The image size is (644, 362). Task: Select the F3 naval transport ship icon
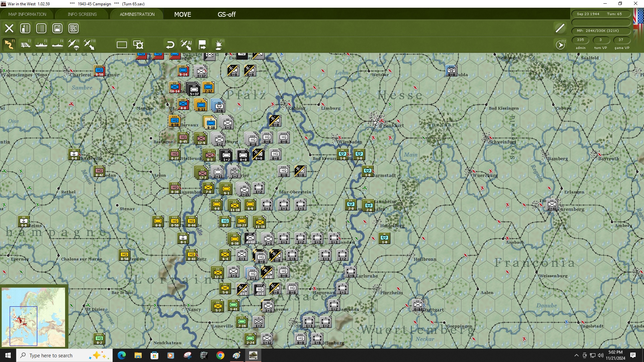[x=41, y=45]
